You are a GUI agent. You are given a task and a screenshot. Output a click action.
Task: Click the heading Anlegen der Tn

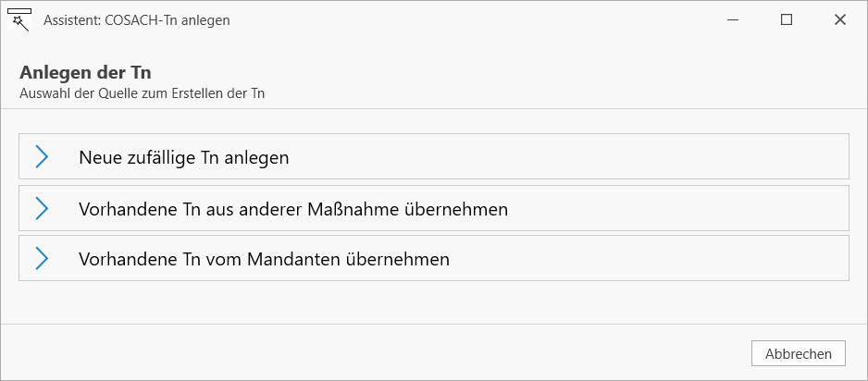tap(85, 72)
